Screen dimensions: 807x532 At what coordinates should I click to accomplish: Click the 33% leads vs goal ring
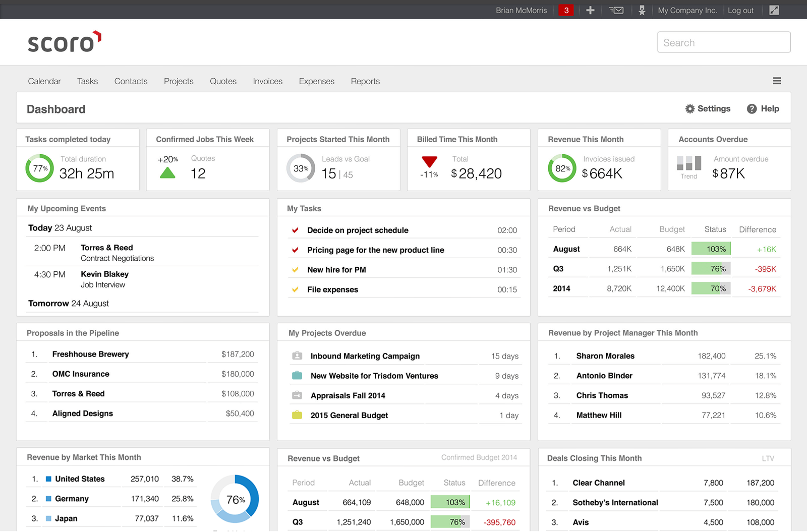pos(301,168)
